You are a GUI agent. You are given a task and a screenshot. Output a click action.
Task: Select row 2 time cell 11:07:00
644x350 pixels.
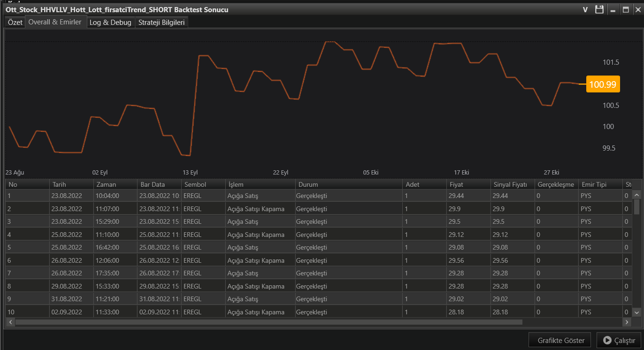115,209
